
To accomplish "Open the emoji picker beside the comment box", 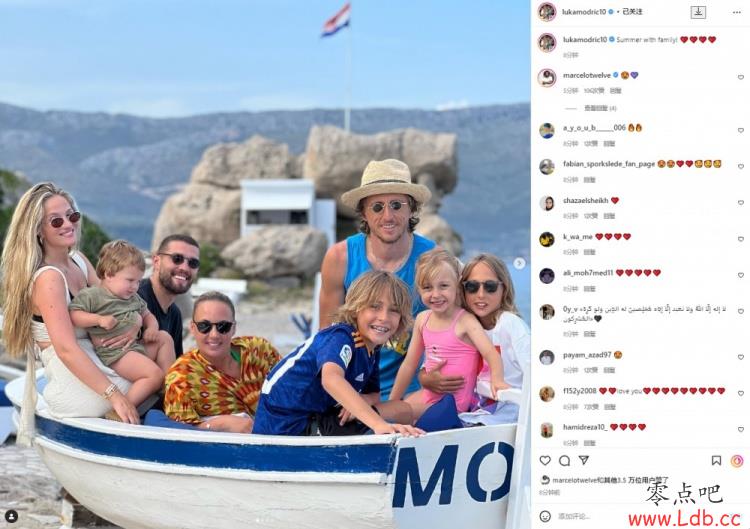I will (544, 516).
